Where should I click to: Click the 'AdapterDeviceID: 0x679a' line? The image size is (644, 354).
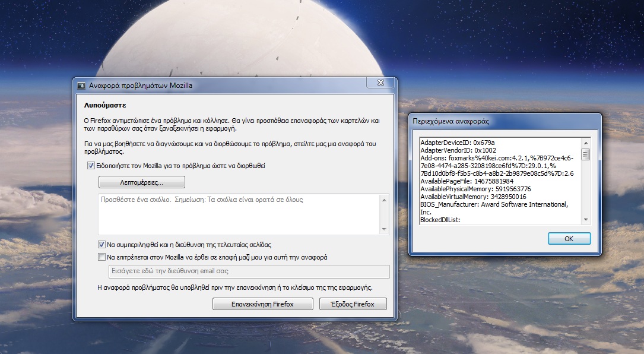pos(457,143)
